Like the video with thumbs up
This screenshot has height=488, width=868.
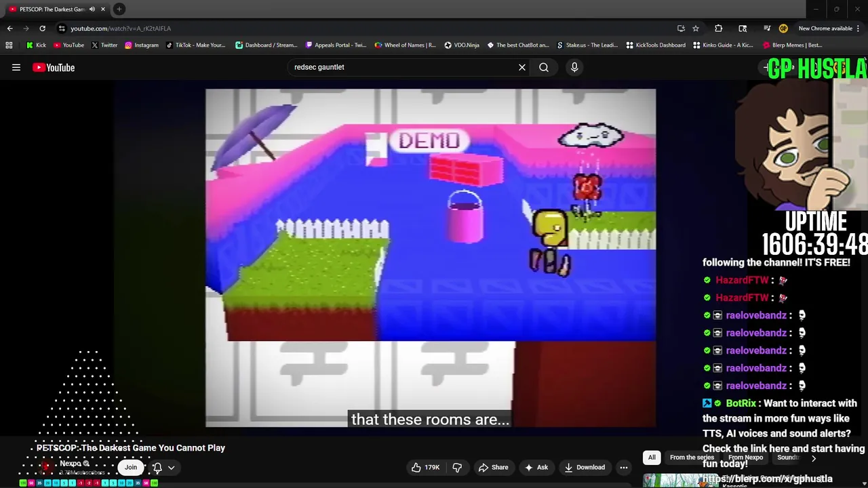click(425, 467)
